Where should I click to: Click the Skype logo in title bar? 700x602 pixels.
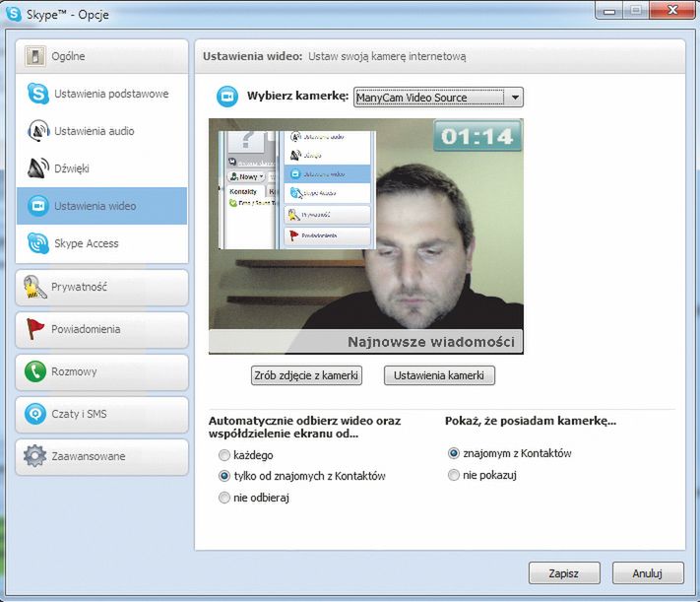pos(14,13)
